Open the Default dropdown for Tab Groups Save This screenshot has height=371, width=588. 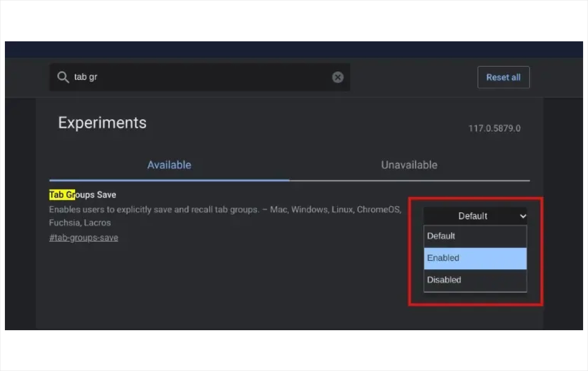[x=475, y=216]
